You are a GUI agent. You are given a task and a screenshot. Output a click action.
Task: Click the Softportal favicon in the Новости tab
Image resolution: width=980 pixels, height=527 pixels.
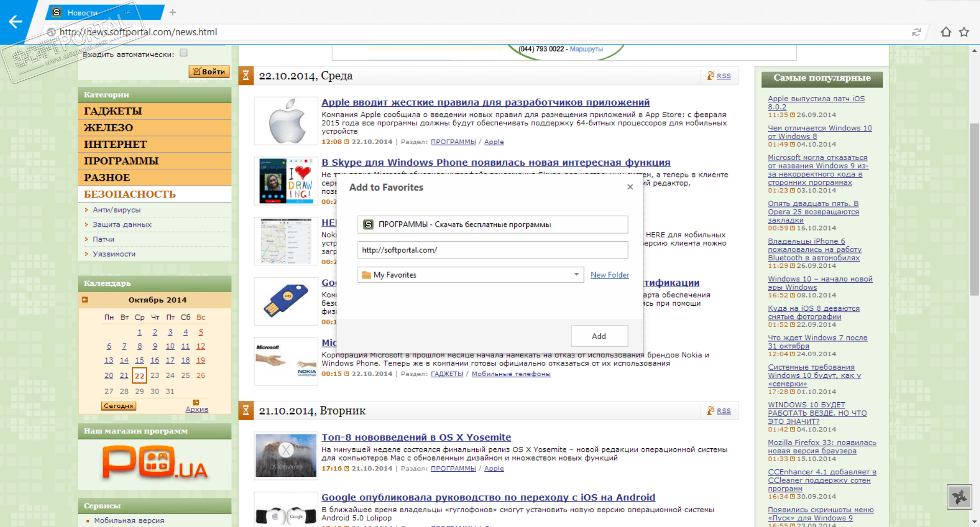(x=57, y=12)
